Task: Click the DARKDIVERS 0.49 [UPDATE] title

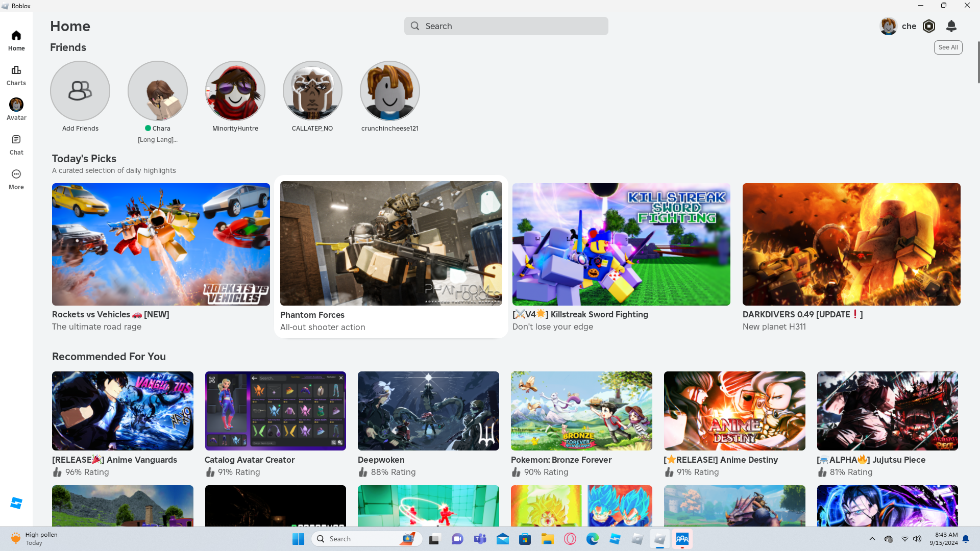Action: click(x=803, y=315)
